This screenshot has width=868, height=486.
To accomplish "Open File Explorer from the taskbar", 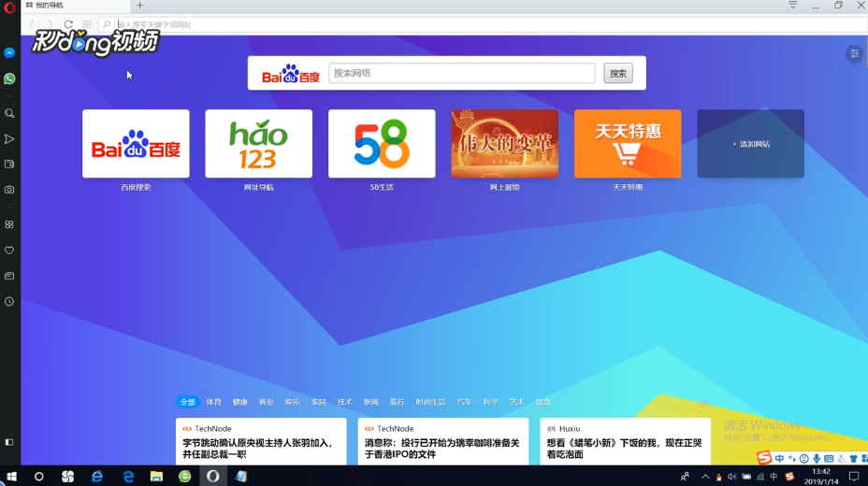I will pyautogui.click(x=156, y=476).
